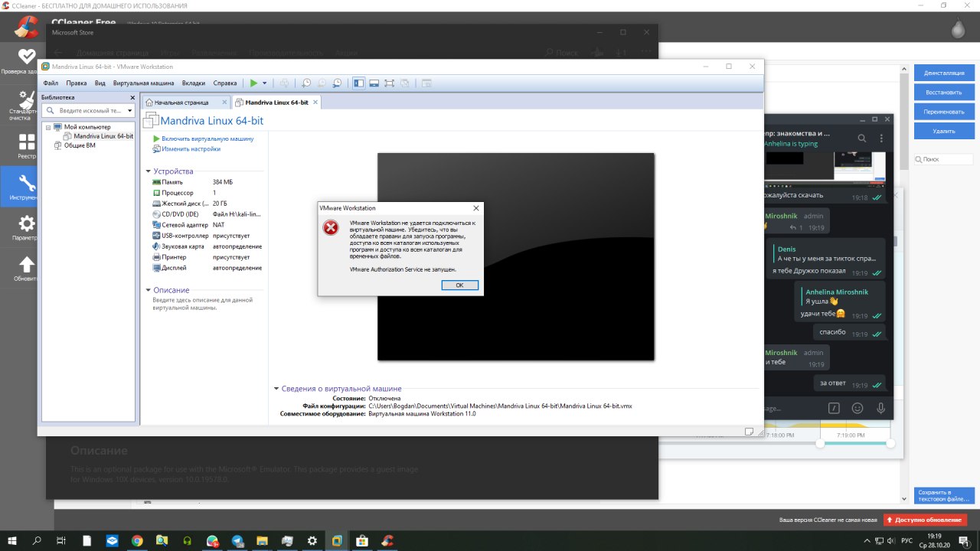Viewport: 980px width, 551px height.
Task: Close the Начальная страница tab
Action: [224, 102]
